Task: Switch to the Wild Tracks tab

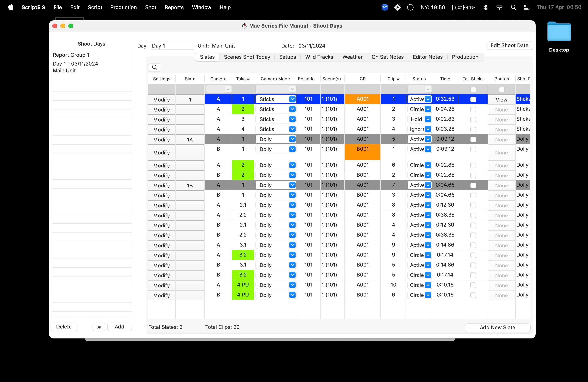Action: (x=319, y=57)
